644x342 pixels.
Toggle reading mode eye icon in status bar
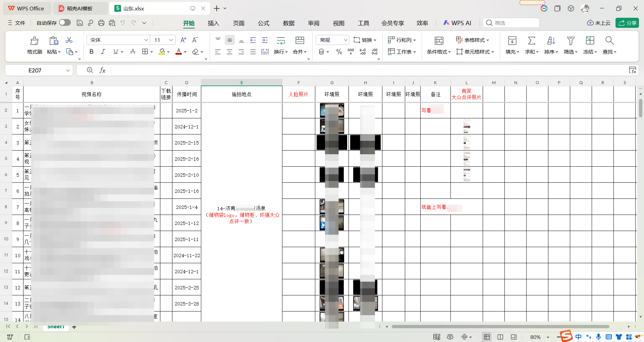pyautogui.click(x=450, y=337)
